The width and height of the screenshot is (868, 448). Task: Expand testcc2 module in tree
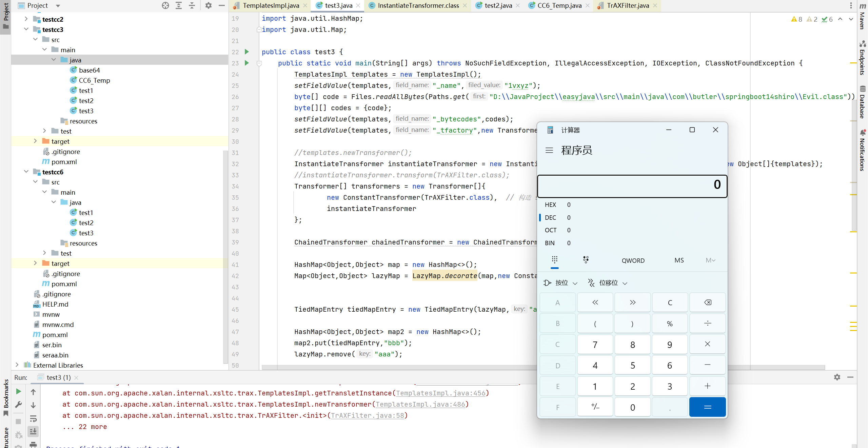click(x=26, y=19)
